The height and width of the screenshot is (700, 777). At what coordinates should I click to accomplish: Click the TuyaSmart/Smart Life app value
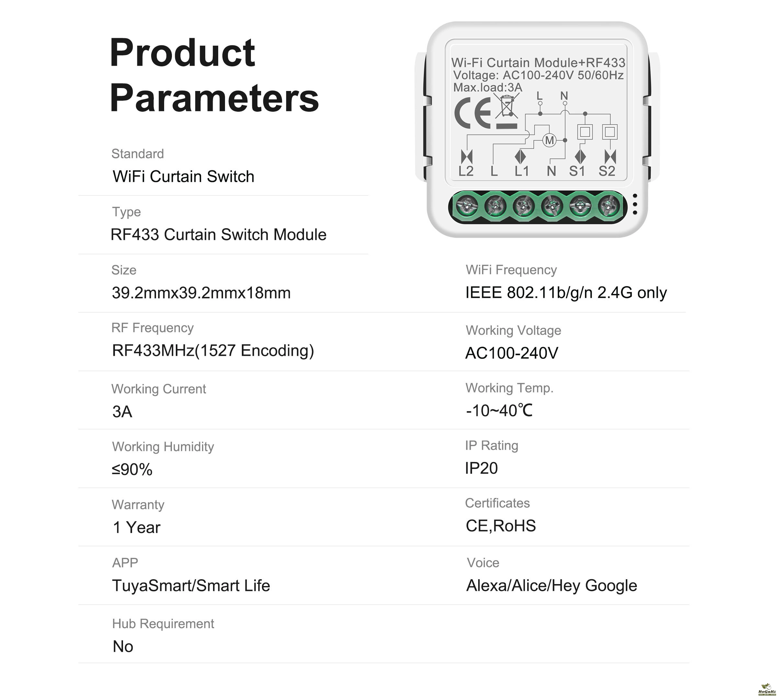[191, 586]
